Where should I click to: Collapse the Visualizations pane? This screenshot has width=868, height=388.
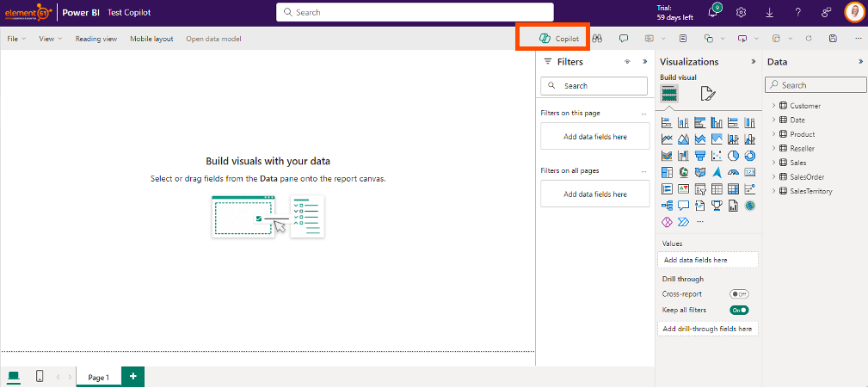tap(754, 62)
